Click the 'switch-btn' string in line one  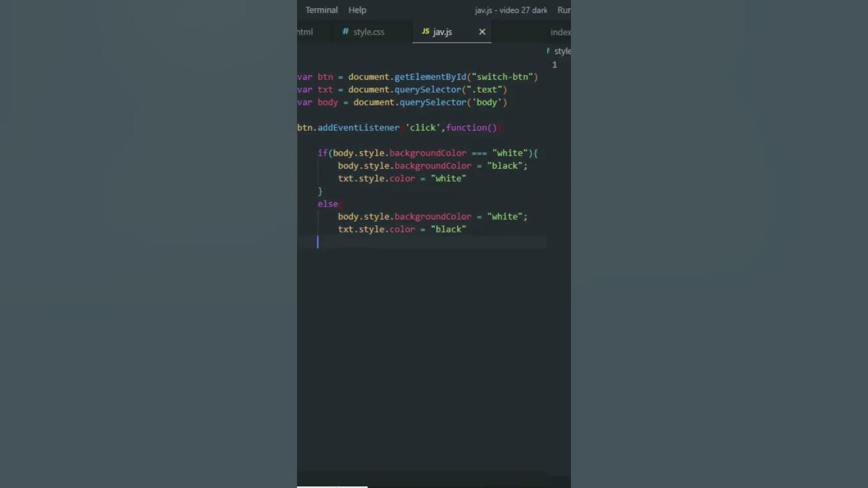tap(502, 77)
